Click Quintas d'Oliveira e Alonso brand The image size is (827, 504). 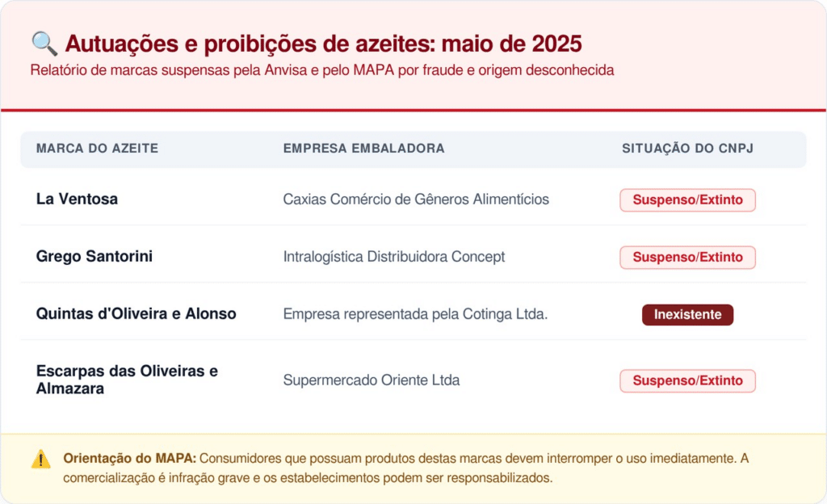(136, 313)
